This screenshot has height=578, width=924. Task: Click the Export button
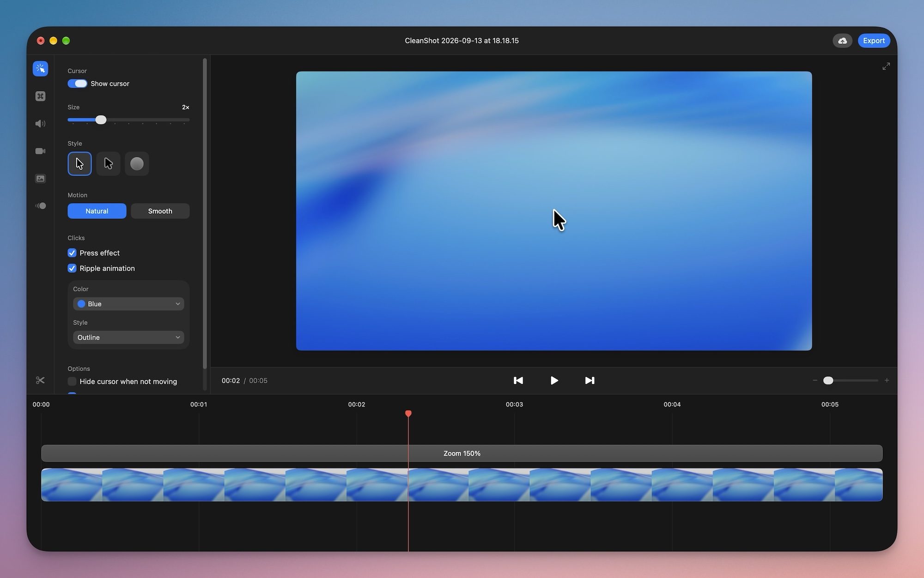pyautogui.click(x=874, y=41)
